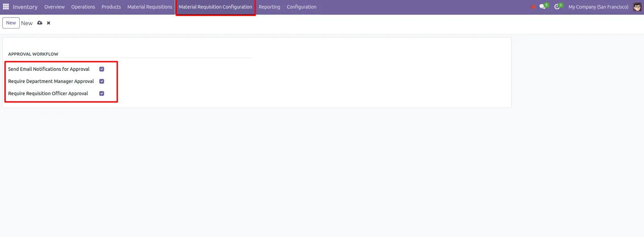The height and width of the screenshot is (237, 644).
Task: Click the Require Requisition Officer Approval label
Action: pyautogui.click(x=48, y=93)
